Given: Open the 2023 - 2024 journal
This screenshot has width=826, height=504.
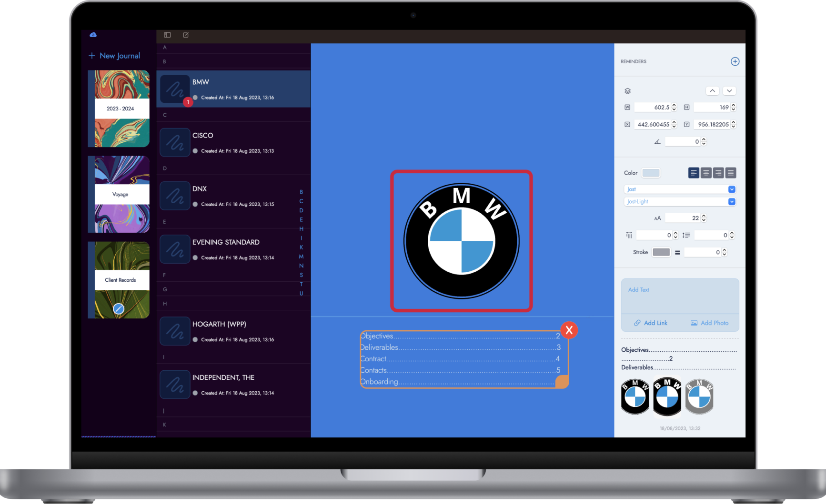Looking at the screenshot, I should (119, 109).
